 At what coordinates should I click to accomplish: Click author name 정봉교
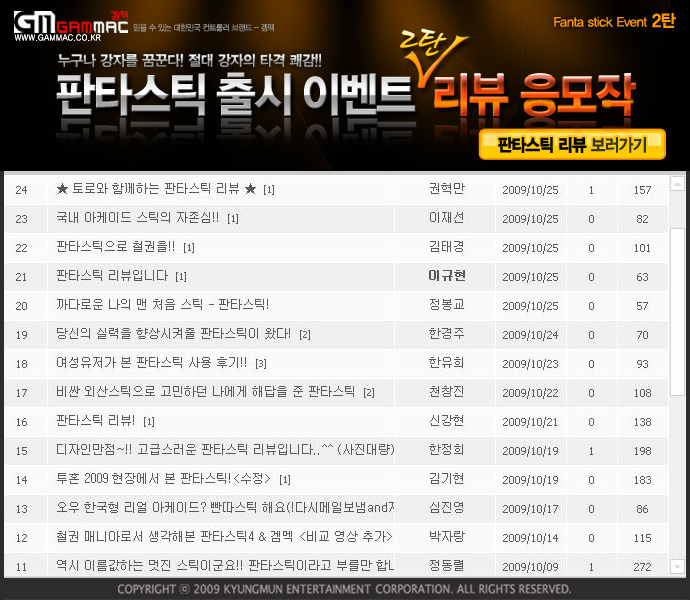[x=447, y=305]
